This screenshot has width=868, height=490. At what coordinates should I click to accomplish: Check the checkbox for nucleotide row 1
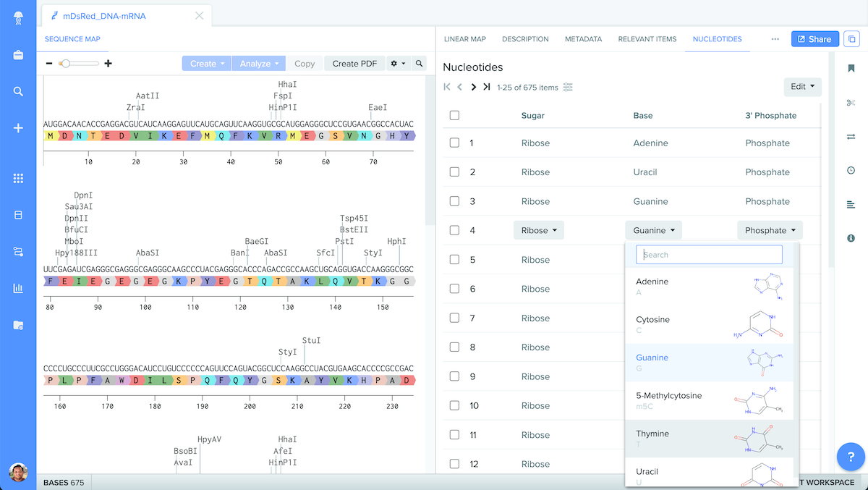[454, 143]
